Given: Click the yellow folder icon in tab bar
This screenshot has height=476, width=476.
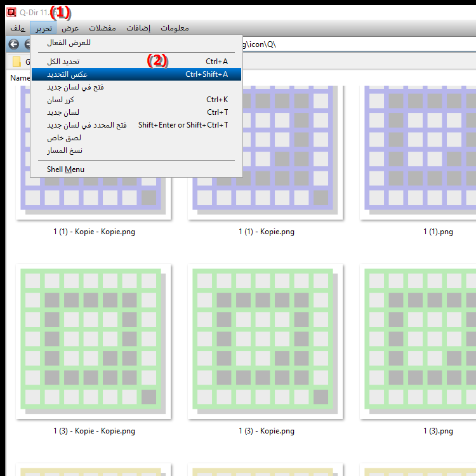Looking at the screenshot, I should coord(17,62).
